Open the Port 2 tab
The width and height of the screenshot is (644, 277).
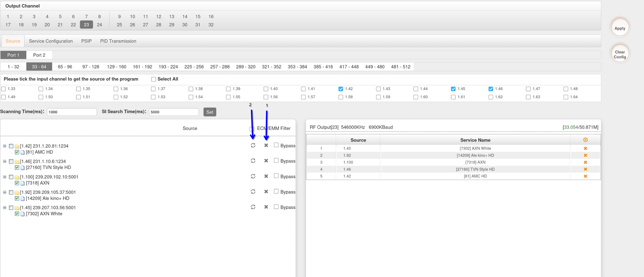[x=39, y=55]
